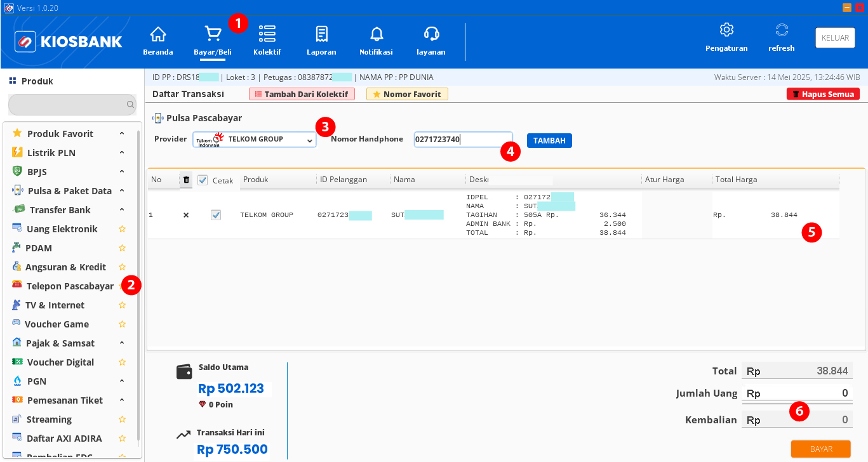868x462 pixels.
Task: Open the Provider TELKOM GROUP dropdown
Action: coord(254,139)
